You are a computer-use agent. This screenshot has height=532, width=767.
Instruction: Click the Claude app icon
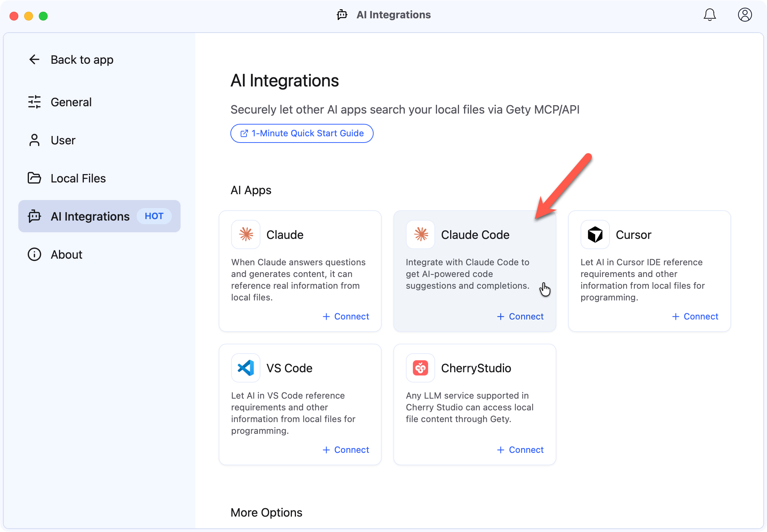pos(245,234)
